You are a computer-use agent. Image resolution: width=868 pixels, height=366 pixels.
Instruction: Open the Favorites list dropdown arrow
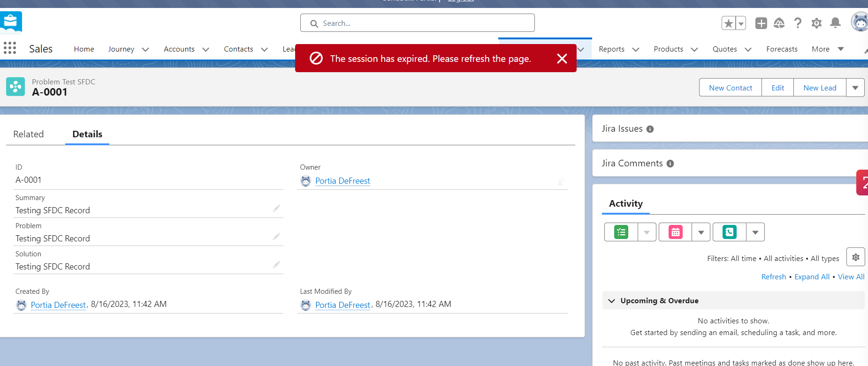[741, 23]
